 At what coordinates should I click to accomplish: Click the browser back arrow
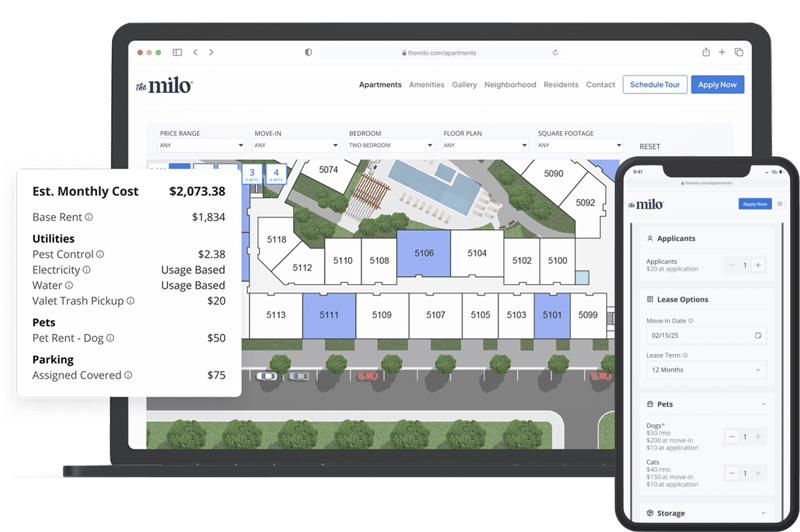point(195,52)
